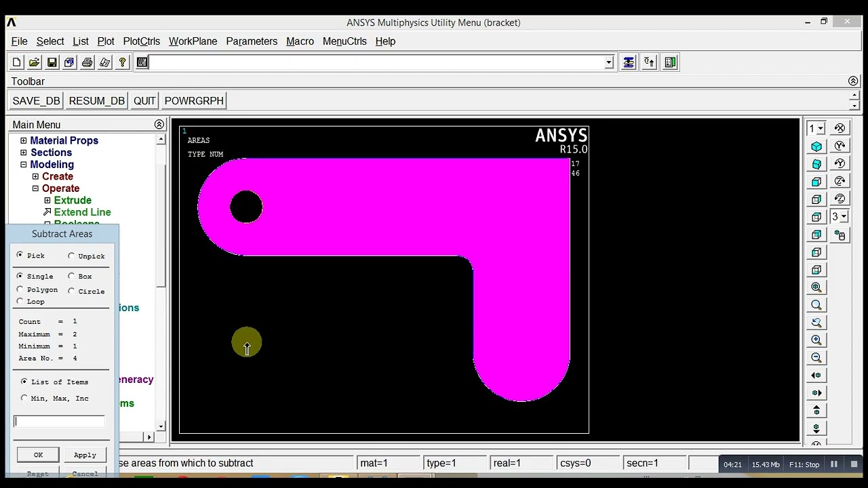
Task: Click the printer icon in the top toolbar
Action: point(87,62)
